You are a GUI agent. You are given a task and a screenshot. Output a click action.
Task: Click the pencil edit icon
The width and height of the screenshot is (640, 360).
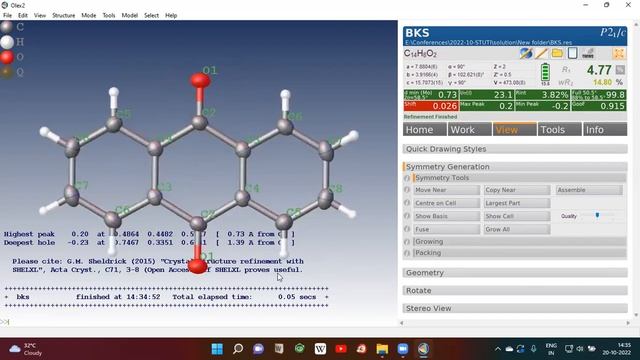click(541, 53)
